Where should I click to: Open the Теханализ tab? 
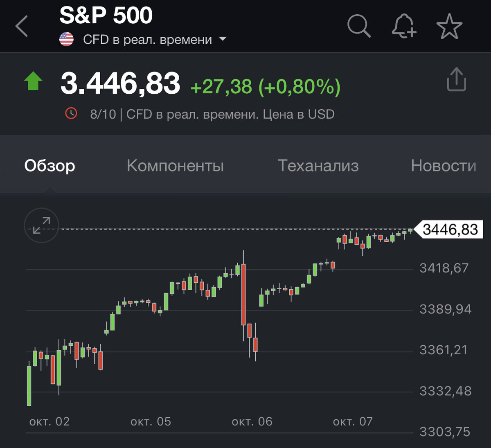(x=318, y=166)
